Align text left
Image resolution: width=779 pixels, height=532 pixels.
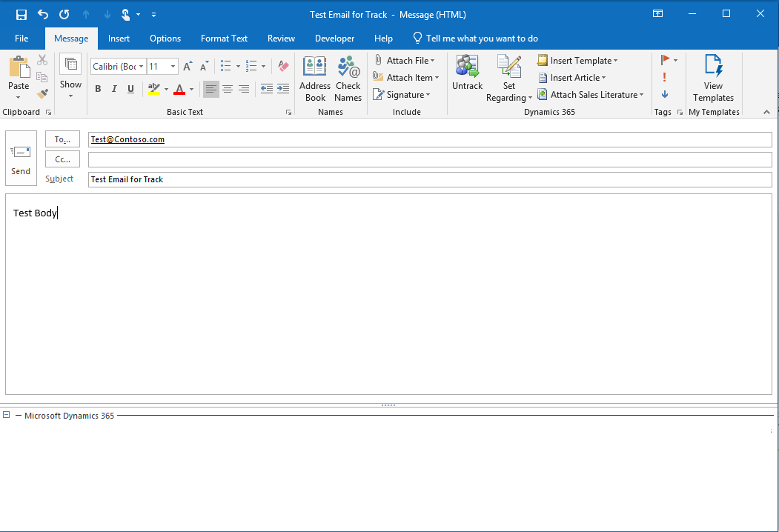[211, 89]
